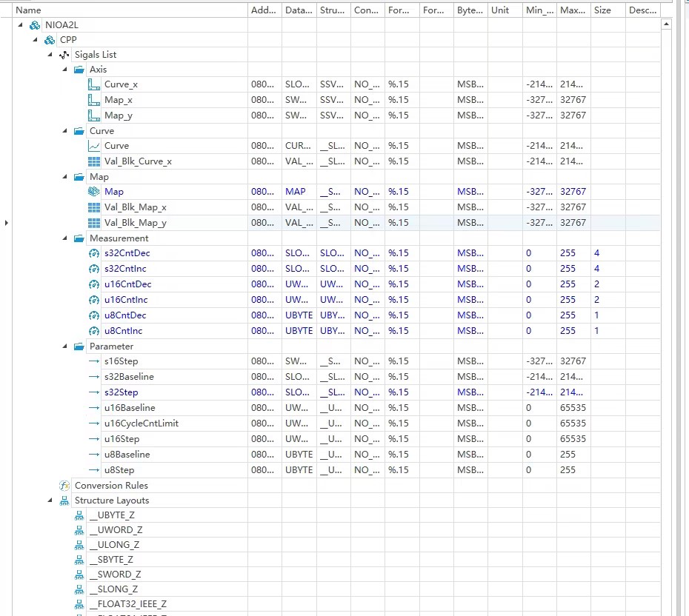The image size is (689, 616).
Task: Click the s16Step parameter arrow icon
Action: [93, 361]
